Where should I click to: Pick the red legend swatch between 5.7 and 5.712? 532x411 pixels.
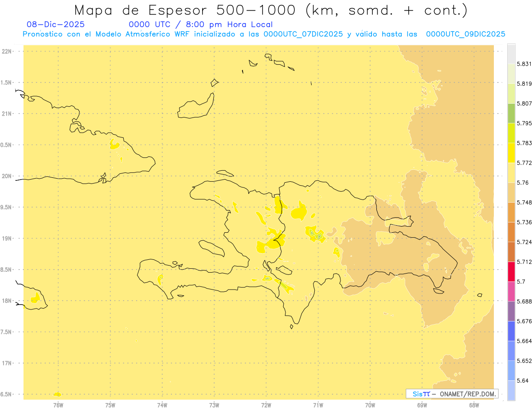tap(511, 271)
